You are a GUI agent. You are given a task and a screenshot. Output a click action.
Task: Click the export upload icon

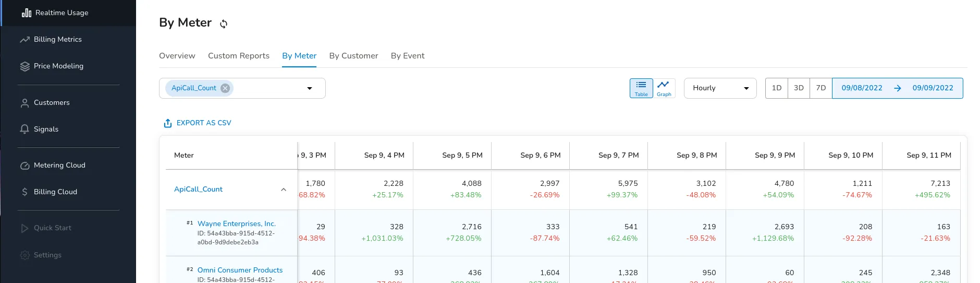click(x=168, y=123)
